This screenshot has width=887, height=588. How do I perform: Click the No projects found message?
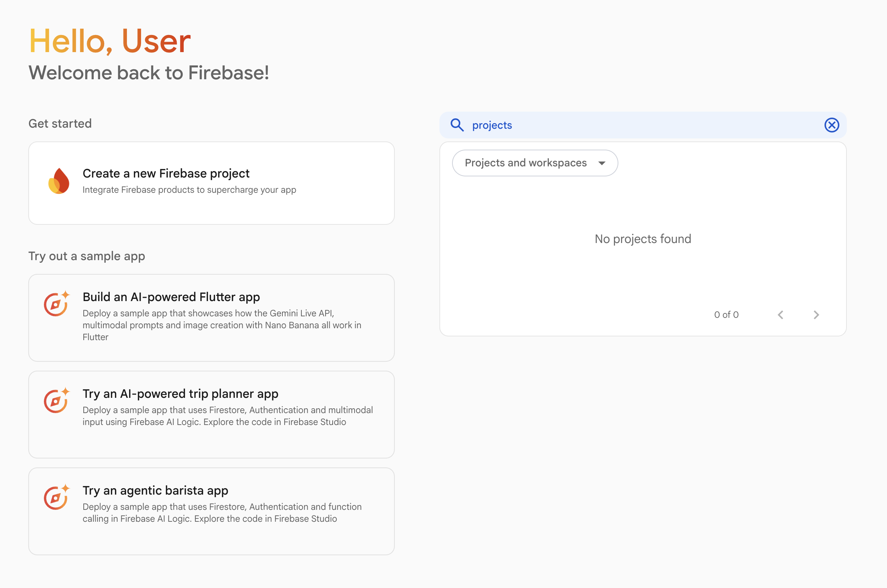[643, 239]
